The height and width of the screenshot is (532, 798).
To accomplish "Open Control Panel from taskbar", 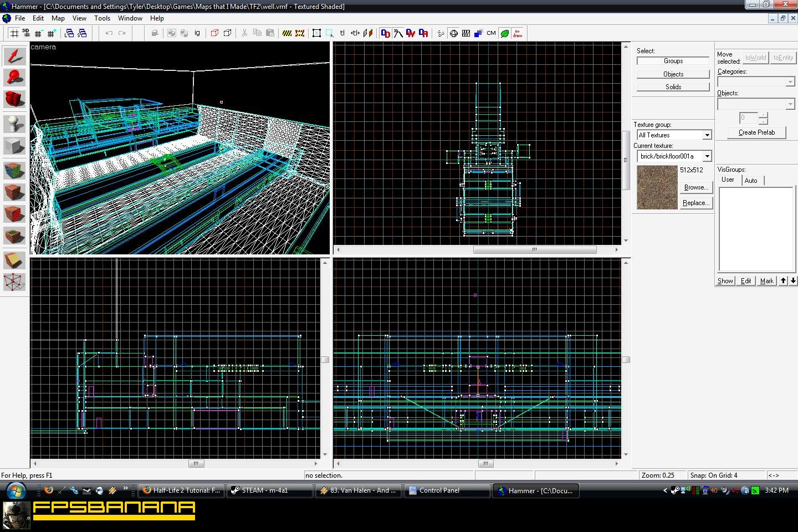I will coord(447,490).
